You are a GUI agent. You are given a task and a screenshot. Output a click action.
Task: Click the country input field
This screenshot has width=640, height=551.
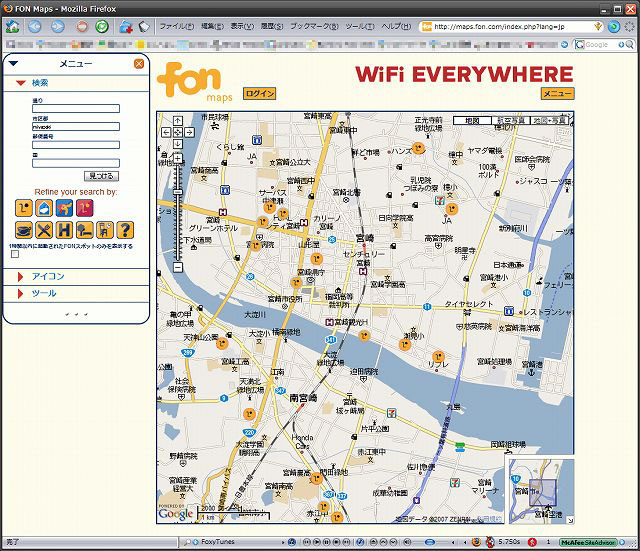(x=76, y=163)
